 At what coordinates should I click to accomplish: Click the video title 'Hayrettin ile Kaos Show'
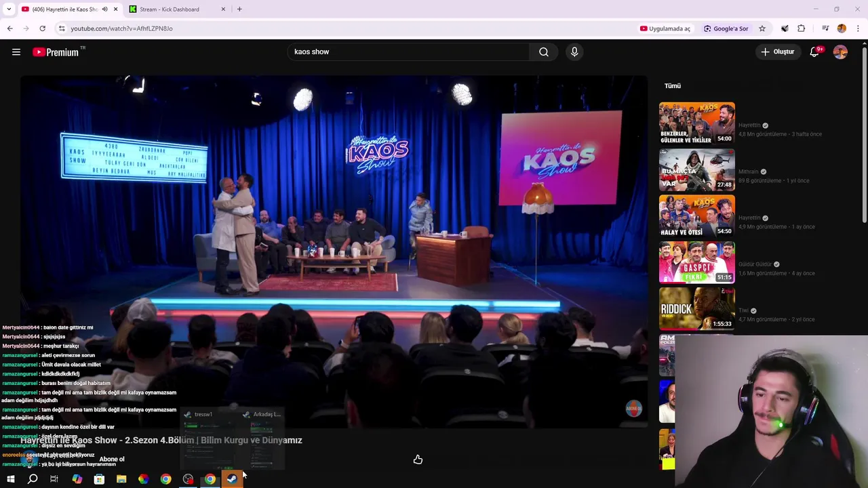pyautogui.click(x=161, y=440)
